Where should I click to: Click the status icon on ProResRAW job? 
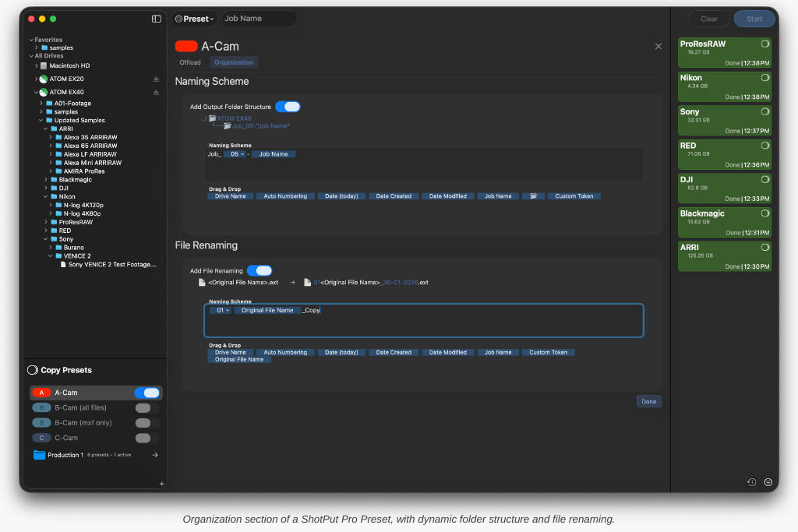point(764,44)
